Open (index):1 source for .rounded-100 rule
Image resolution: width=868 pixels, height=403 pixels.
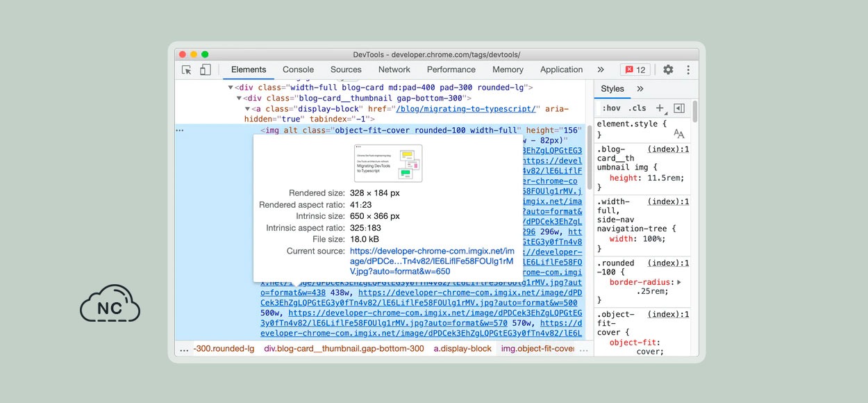[668, 263]
